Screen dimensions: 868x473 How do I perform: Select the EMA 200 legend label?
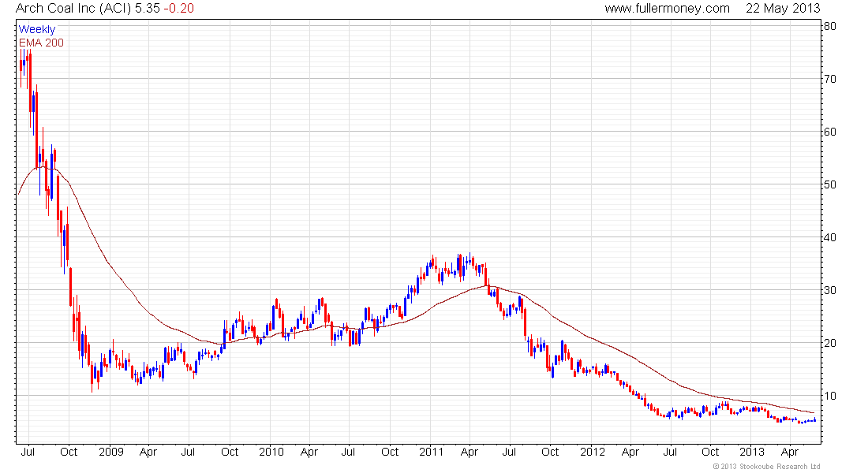tap(41, 43)
